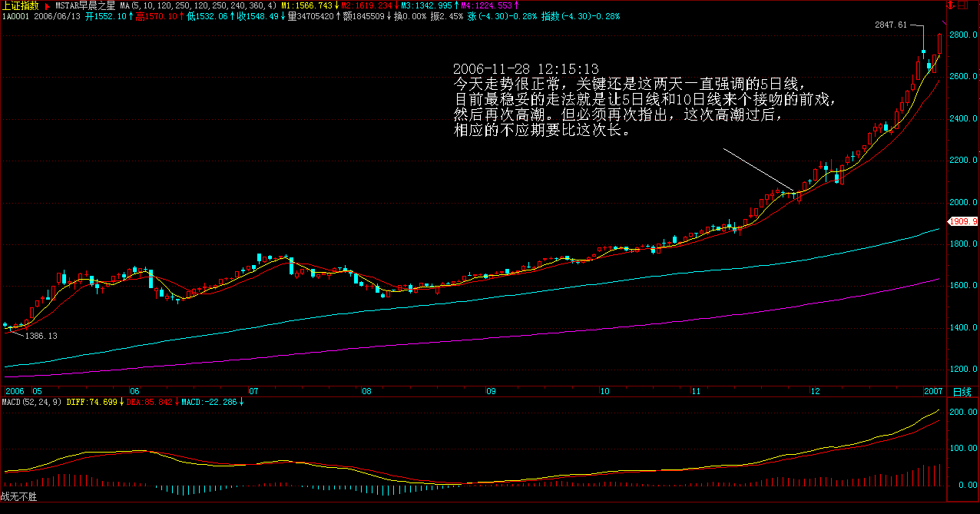This screenshot has width=980, height=514.
Task: Click the 1386.13 low price label
Action: [x=41, y=336]
